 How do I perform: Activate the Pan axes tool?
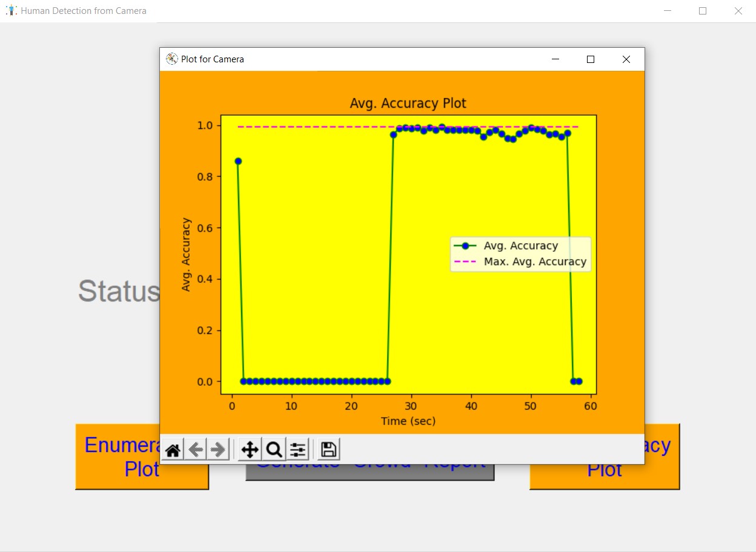[250, 450]
